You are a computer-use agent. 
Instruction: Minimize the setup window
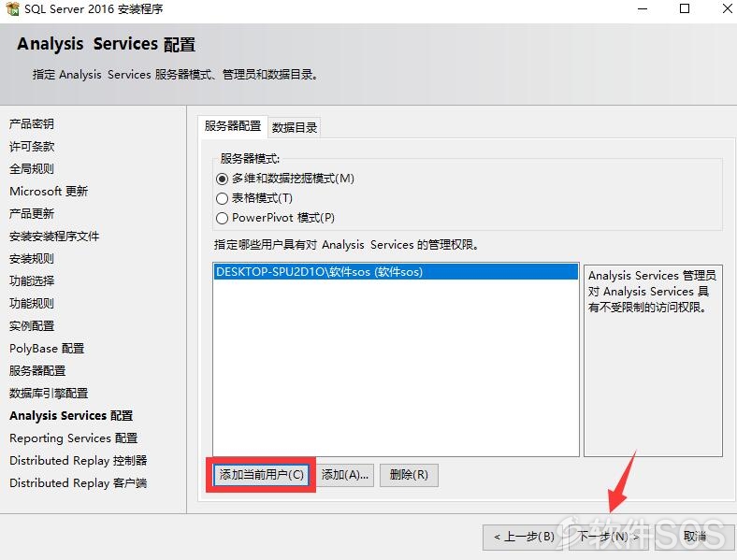tap(642, 9)
